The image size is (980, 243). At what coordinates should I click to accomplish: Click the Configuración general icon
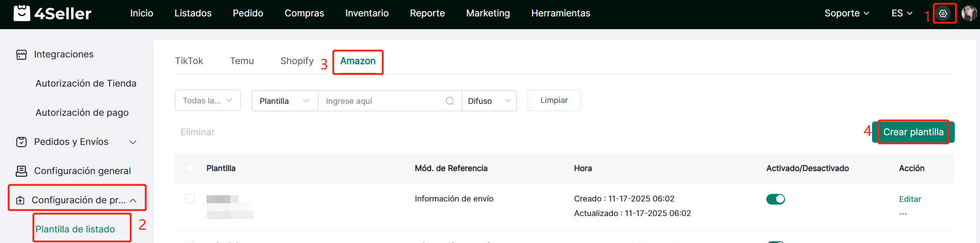coord(21,171)
